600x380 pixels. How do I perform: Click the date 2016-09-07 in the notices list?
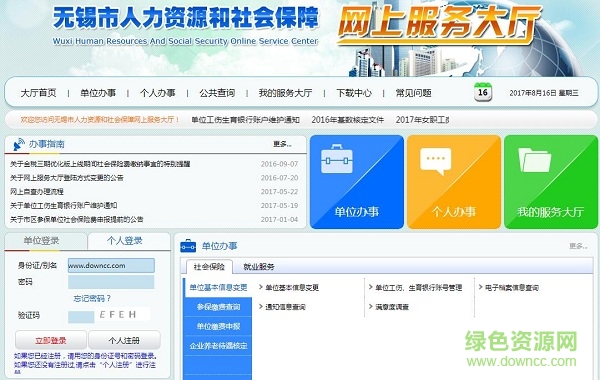pyautogui.click(x=279, y=164)
